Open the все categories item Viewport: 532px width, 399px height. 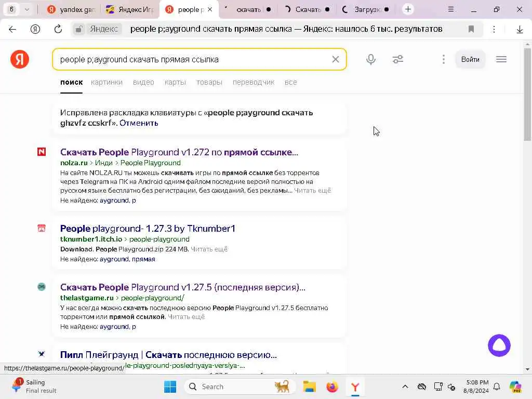[291, 83]
